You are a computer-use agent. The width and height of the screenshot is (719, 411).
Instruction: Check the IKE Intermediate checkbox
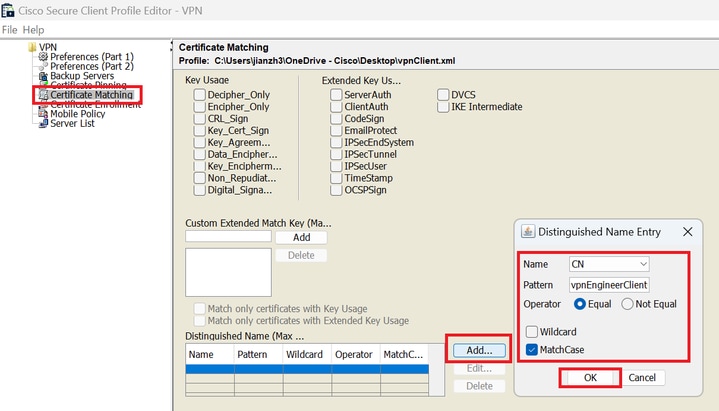point(443,107)
